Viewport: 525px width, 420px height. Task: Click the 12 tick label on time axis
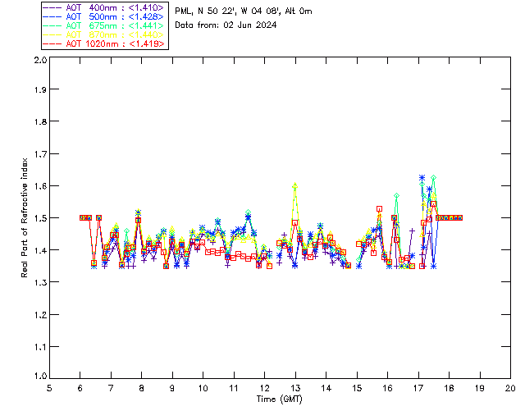265,388
